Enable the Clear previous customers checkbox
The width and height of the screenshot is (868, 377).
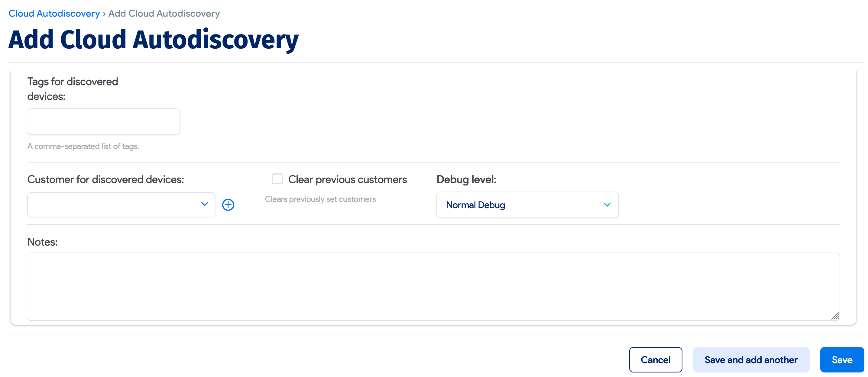277,179
